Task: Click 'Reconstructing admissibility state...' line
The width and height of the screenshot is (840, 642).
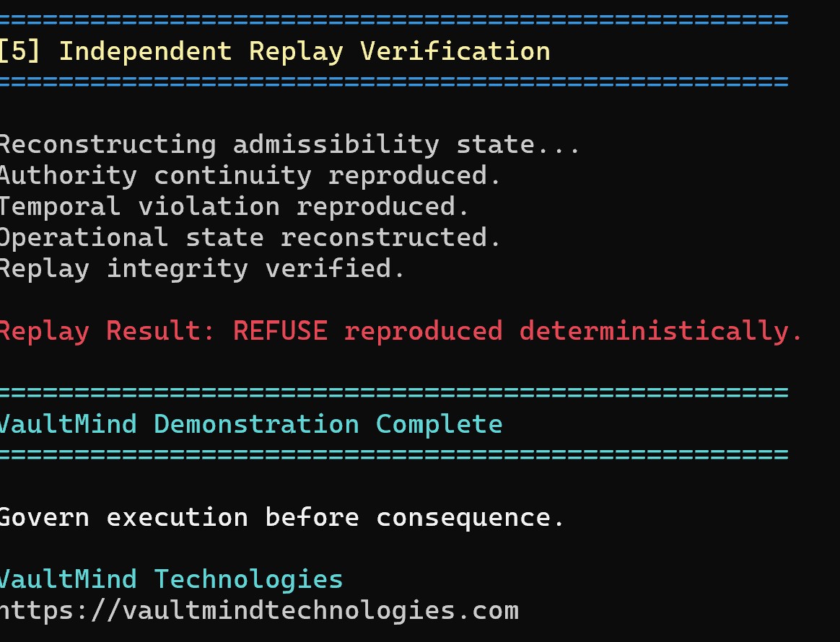Action: 289,144
